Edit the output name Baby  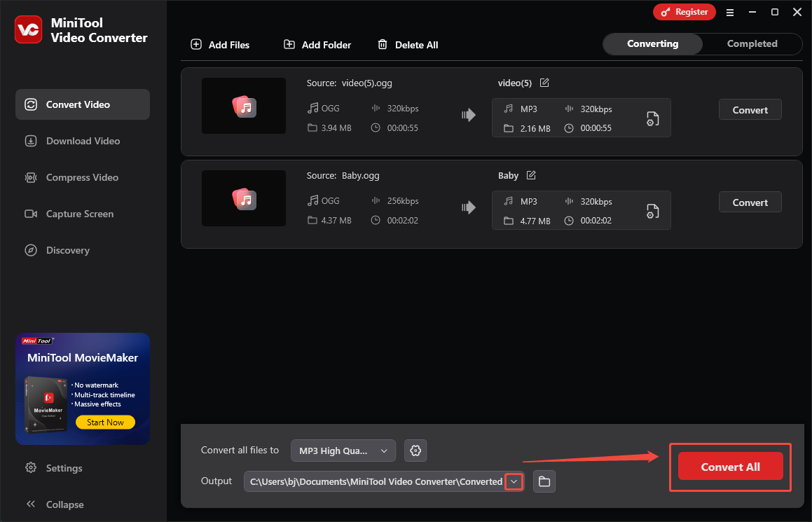[x=531, y=176]
